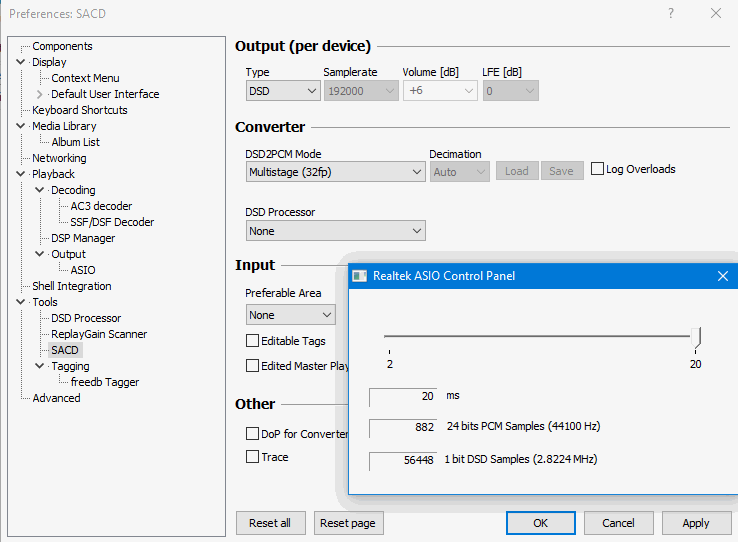The image size is (738, 542).
Task: Select SSF/DSF Decoder in the tree
Action: coord(112,222)
